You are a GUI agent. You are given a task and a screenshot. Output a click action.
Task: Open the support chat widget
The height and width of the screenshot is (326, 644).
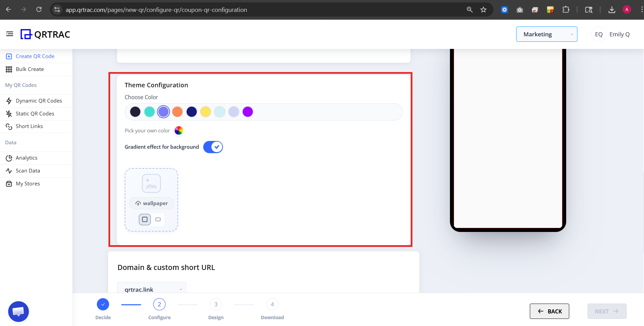click(x=18, y=311)
